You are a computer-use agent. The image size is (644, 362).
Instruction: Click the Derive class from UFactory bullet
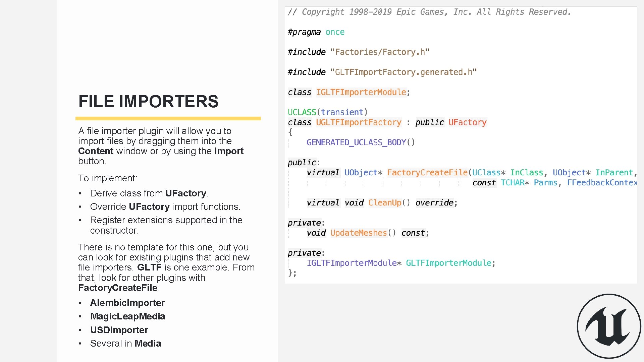(x=149, y=193)
